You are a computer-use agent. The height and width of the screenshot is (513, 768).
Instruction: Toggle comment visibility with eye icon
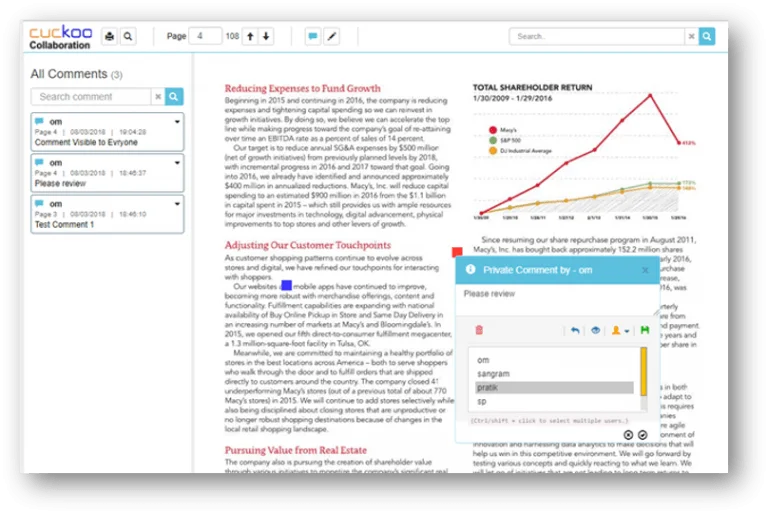596,331
